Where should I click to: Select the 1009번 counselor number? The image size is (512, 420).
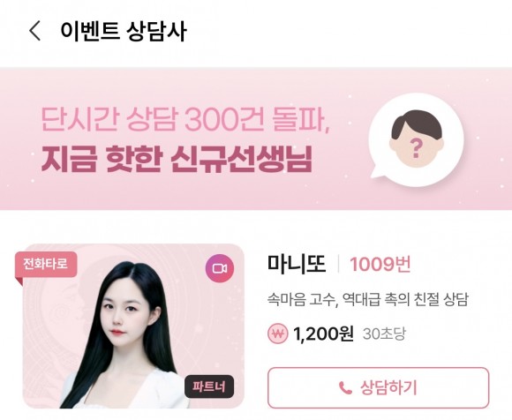(x=380, y=265)
